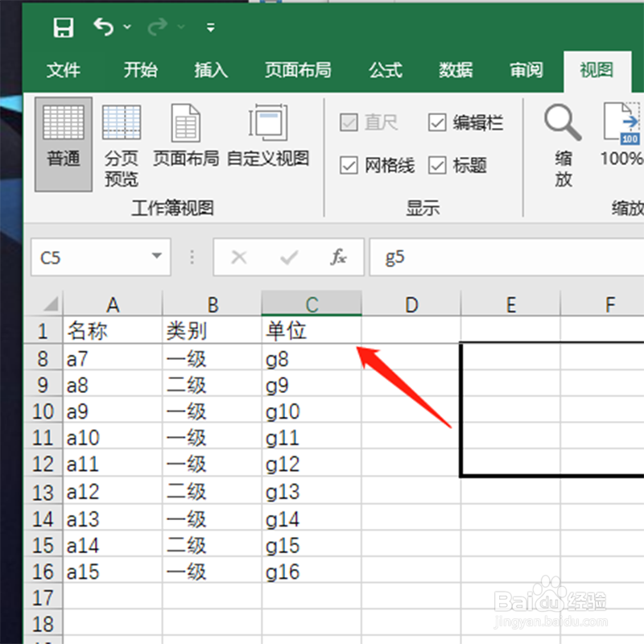Select the cell with g9
This screenshot has height=644, width=644.
[312, 385]
